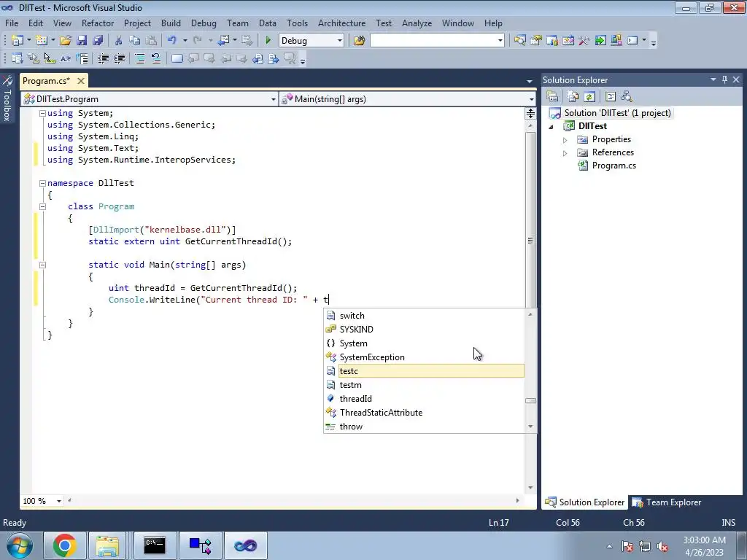The width and height of the screenshot is (747, 560).
Task: Open the Extension Manager toolbar icon
Action: coord(616,41)
